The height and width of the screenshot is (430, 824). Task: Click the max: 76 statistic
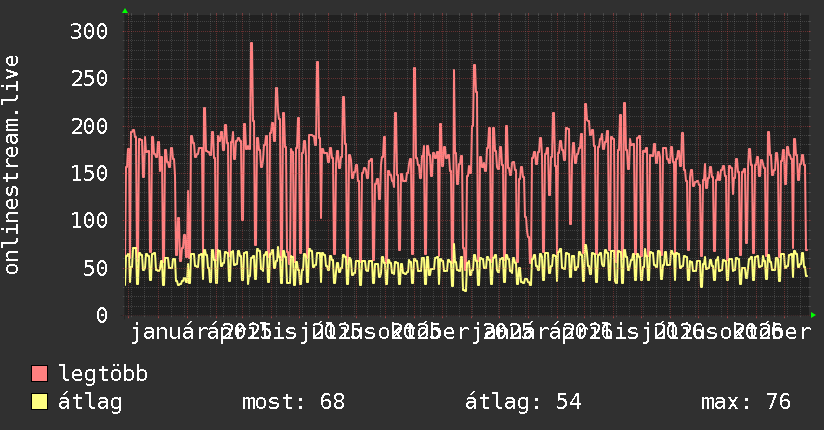(746, 402)
